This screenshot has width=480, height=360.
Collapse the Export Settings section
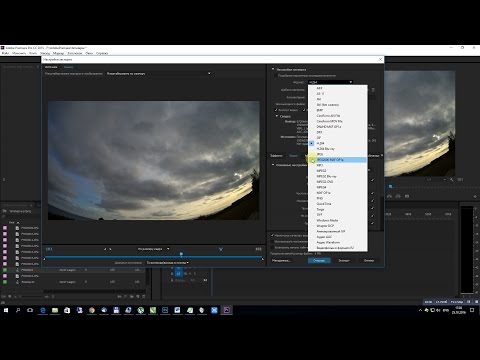[x=273, y=69]
